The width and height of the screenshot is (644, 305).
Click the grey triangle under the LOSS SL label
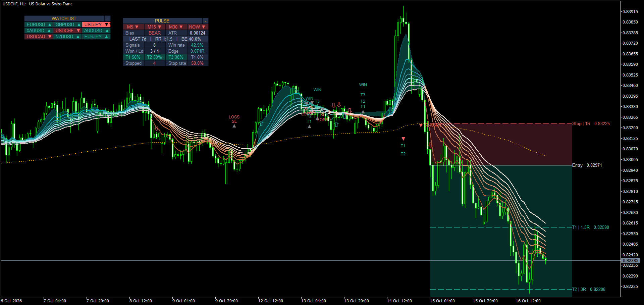(234, 126)
